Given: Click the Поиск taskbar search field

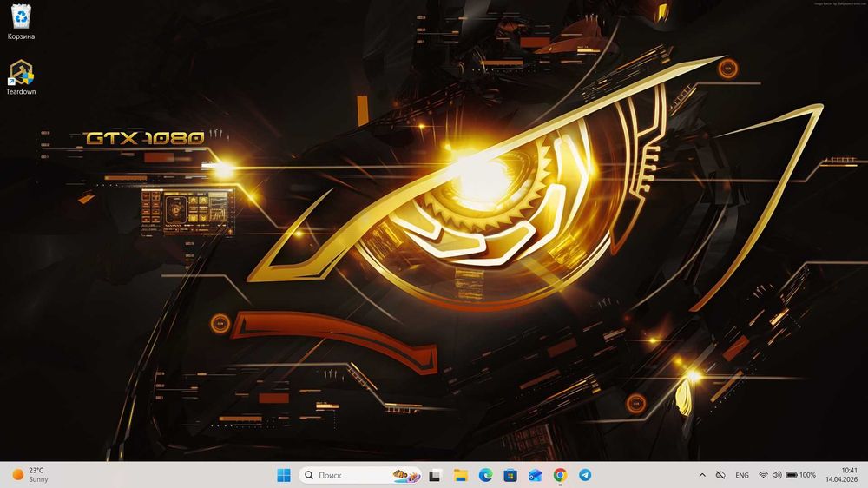Looking at the screenshot, I should point(360,475).
